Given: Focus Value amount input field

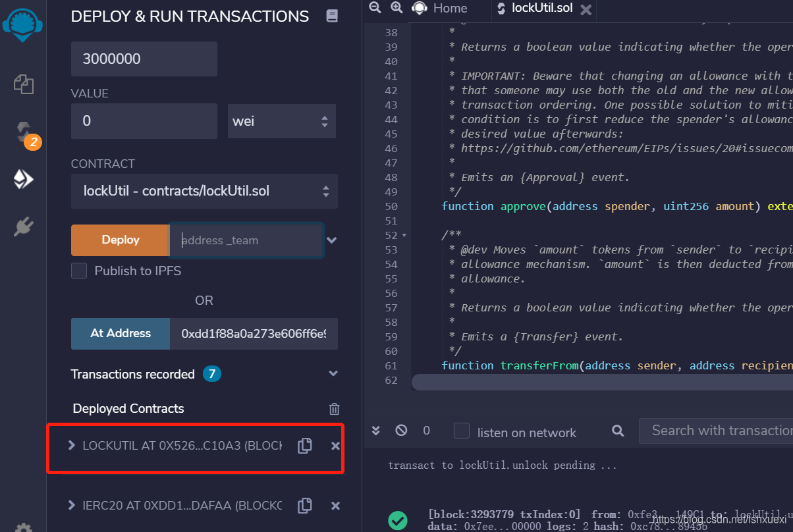Looking at the screenshot, I should pos(144,121).
